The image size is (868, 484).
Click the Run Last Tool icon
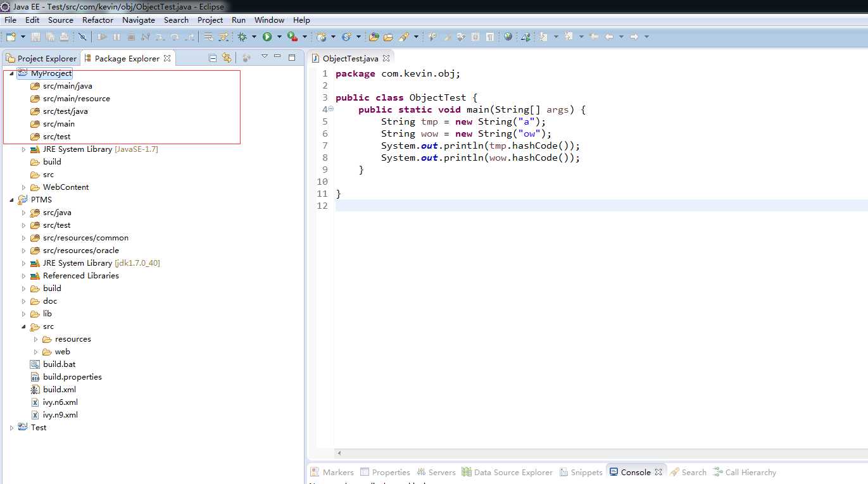(292, 37)
